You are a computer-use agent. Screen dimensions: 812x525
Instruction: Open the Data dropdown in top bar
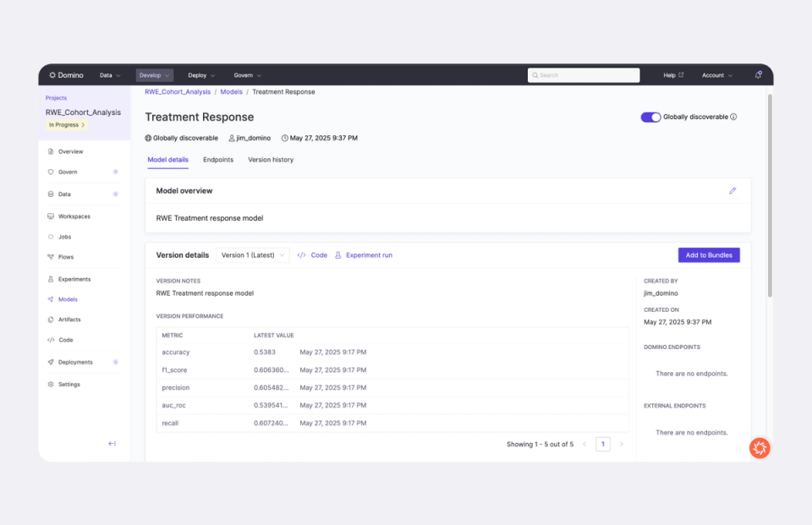[x=110, y=75]
